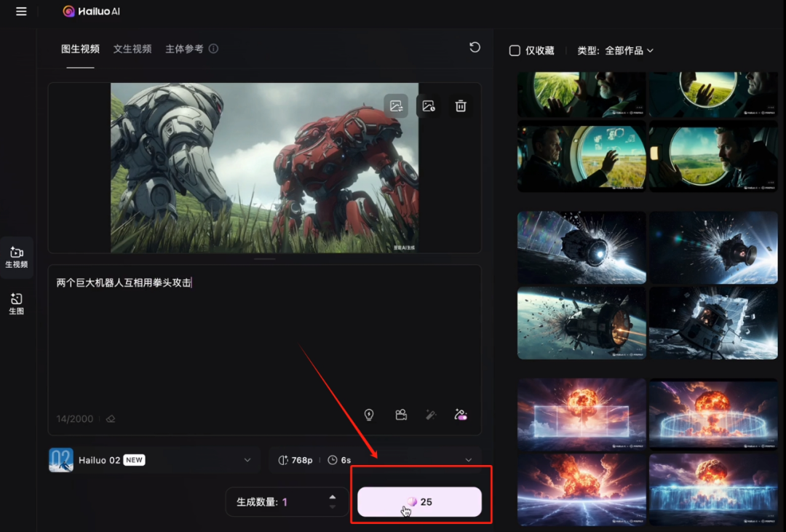
Task: Open the Hailuo 02 model dropdown
Action: coord(153,459)
